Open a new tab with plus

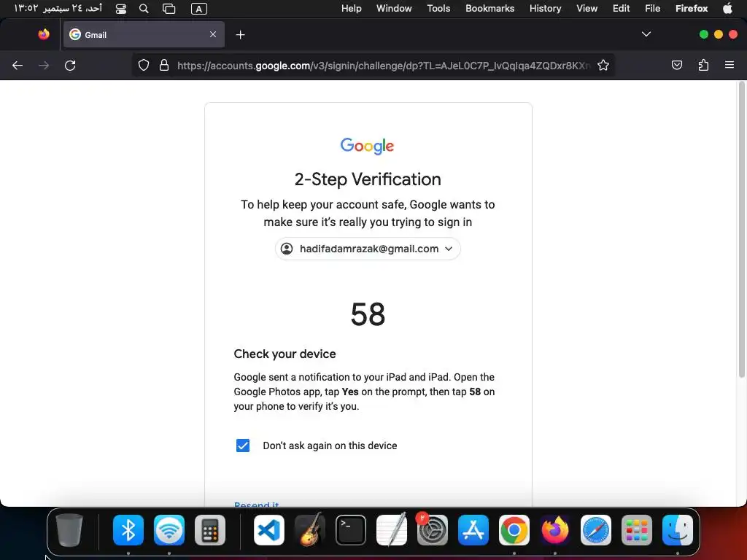click(241, 35)
